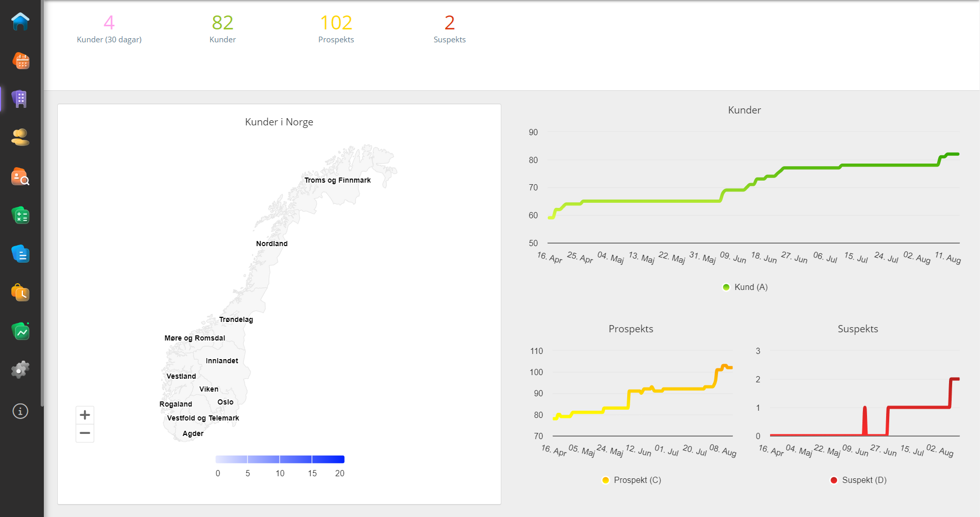Screen dimensions: 980x517
Task: Click the map color scale bar
Action: [280, 459]
